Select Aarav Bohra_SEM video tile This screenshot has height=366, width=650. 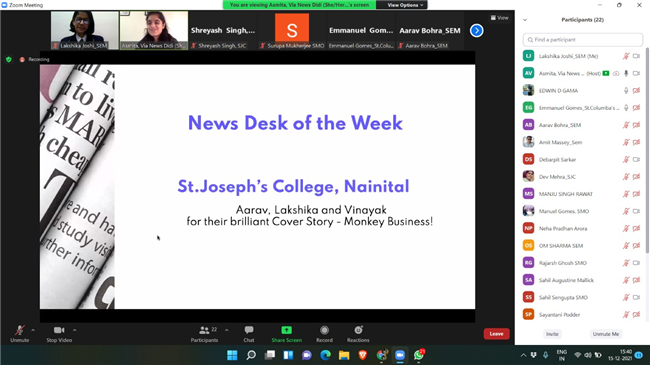tap(430, 30)
